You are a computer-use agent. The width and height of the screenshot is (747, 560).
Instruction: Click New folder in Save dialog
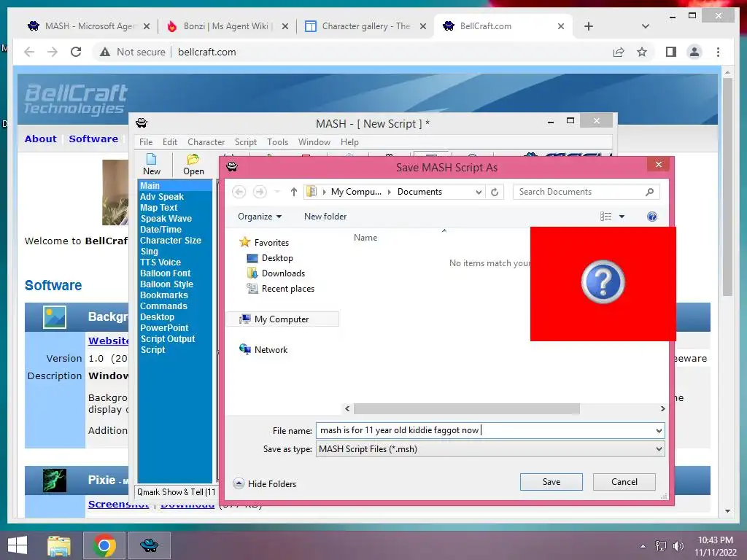pos(325,217)
